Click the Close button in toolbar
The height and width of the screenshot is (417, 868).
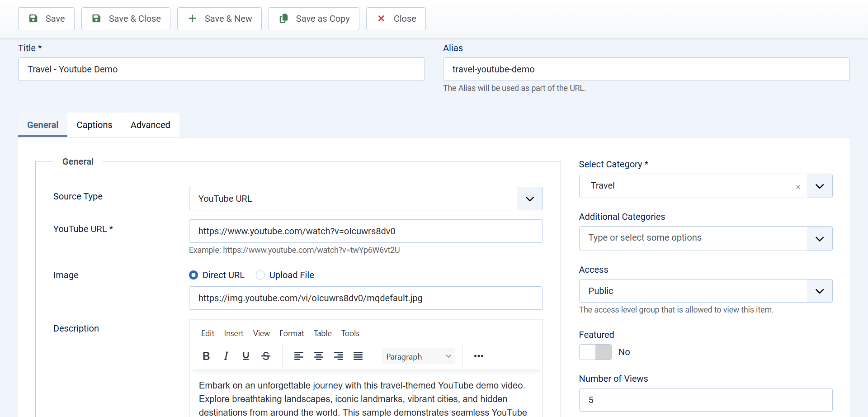(396, 19)
